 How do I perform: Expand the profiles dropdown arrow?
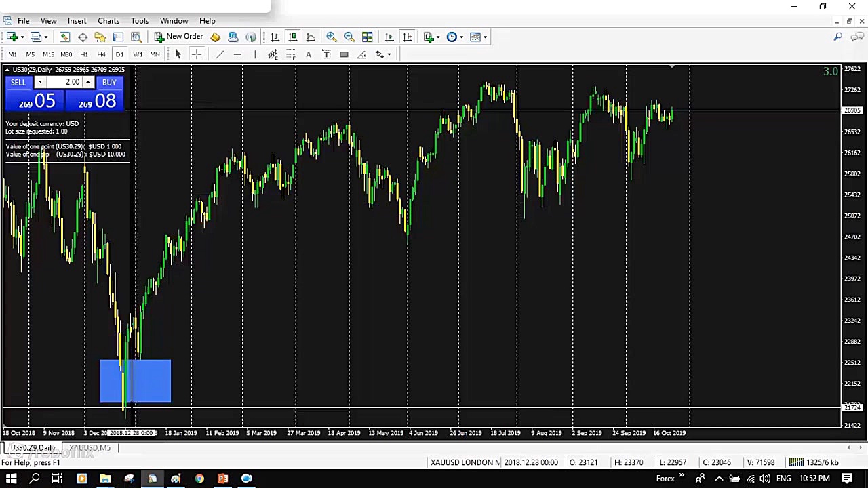46,37
